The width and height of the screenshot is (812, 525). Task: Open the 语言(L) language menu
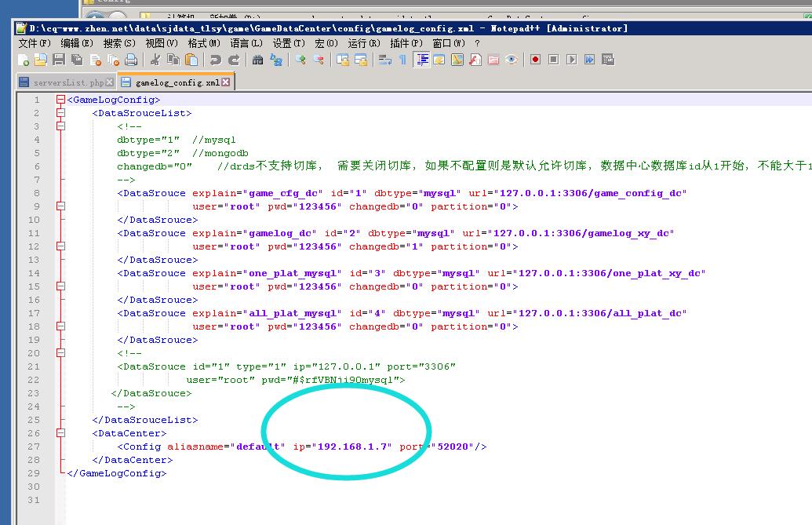click(246, 43)
